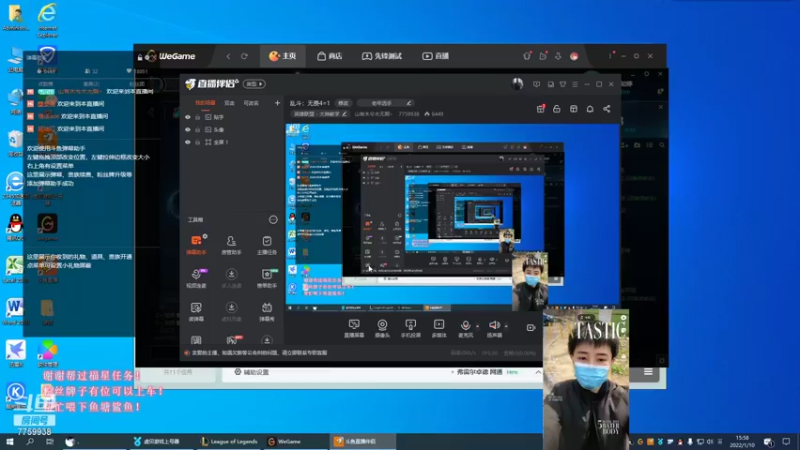Select the second scene tab
800x450 pixels.
click(230, 103)
